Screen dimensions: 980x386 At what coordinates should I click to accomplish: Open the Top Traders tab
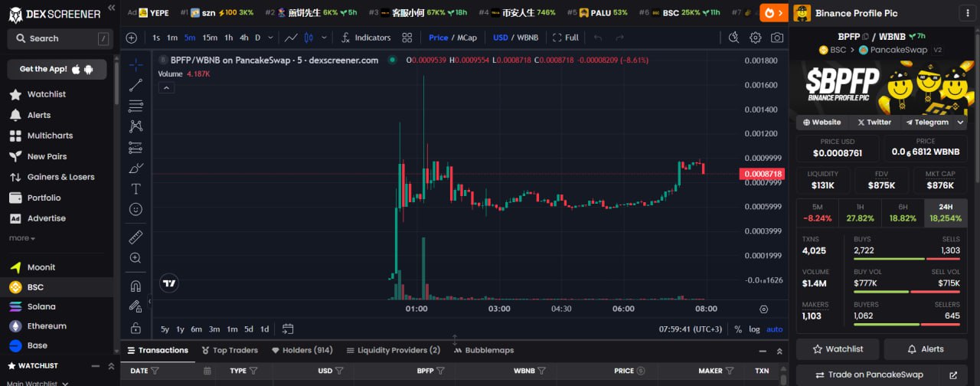[x=230, y=350]
